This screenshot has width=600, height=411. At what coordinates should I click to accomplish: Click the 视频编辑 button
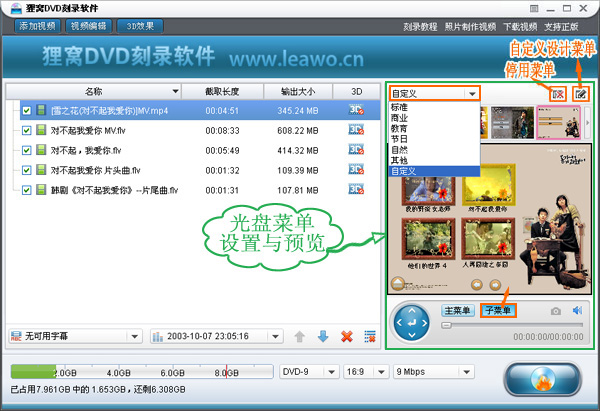[x=88, y=26]
